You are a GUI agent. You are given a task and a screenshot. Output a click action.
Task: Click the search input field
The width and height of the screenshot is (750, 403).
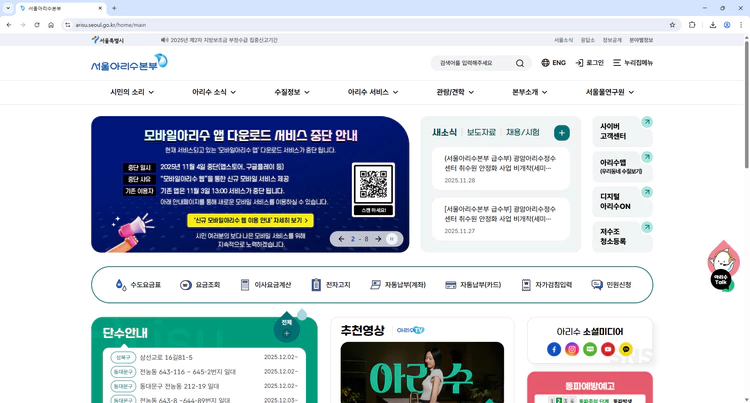tap(472, 63)
